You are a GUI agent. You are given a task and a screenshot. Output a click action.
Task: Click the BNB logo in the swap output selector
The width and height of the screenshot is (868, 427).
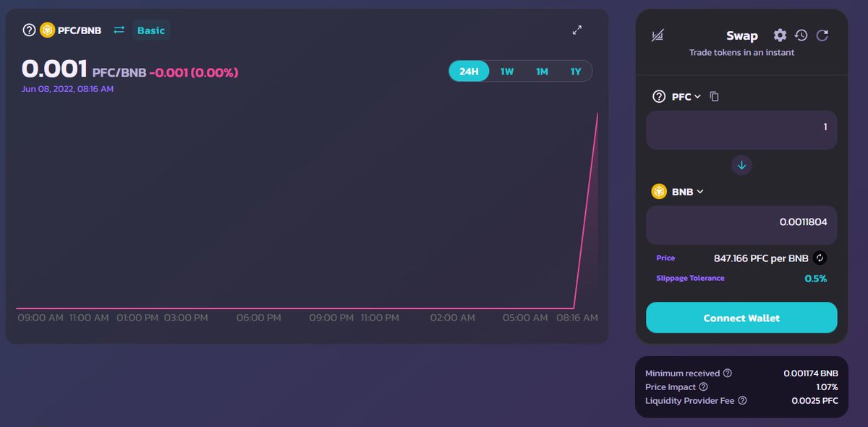tap(659, 192)
